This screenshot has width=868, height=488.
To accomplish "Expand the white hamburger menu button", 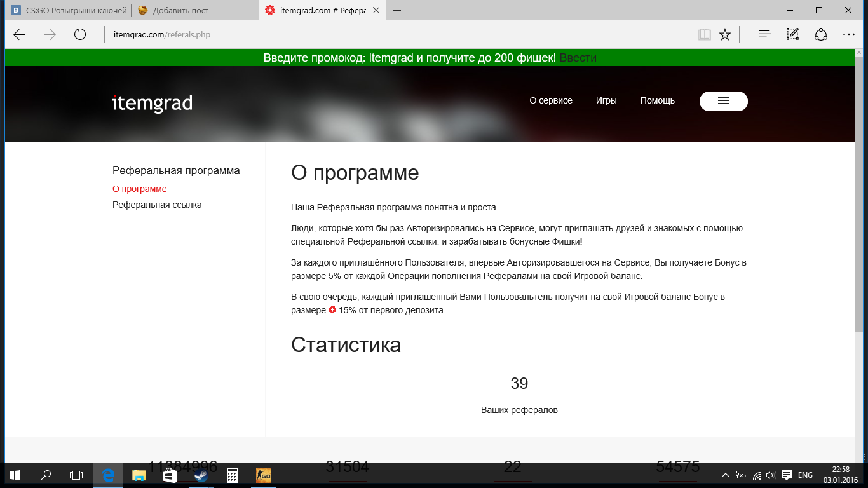I will pos(724,101).
